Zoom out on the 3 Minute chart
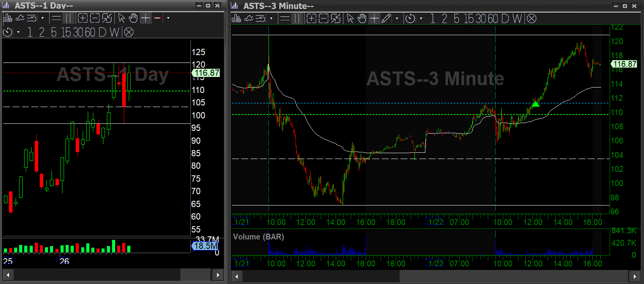This screenshot has height=284, width=644. tap(324, 18)
